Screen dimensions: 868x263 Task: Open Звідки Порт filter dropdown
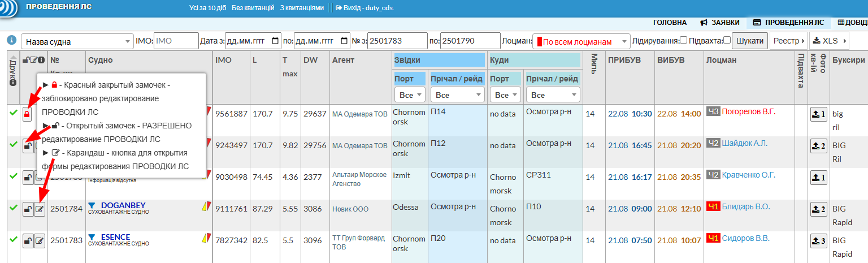point(409,95)
